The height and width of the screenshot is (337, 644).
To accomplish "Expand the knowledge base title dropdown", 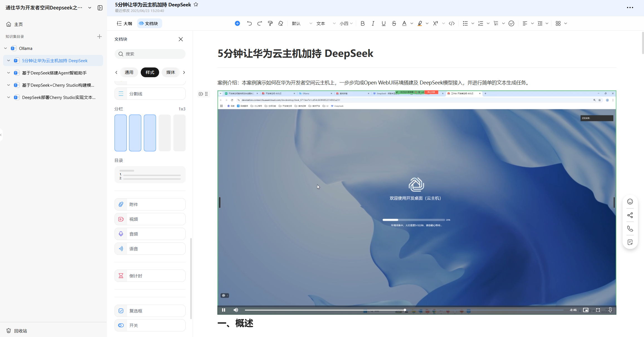I will click(90, 8).
